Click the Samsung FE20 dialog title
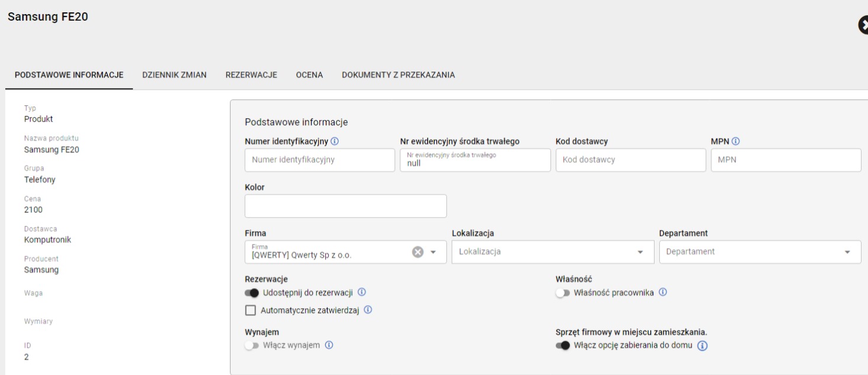868x375 pixels. (x=48, y=17)
